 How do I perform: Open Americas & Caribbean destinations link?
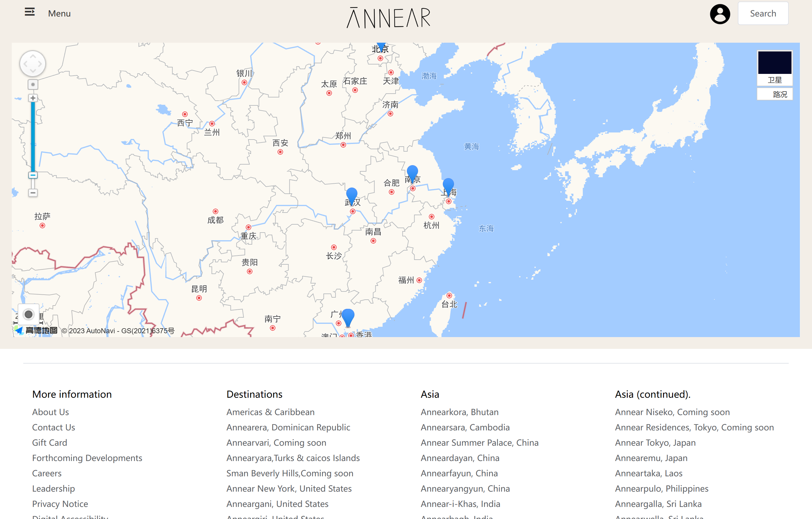coord(271,412)
